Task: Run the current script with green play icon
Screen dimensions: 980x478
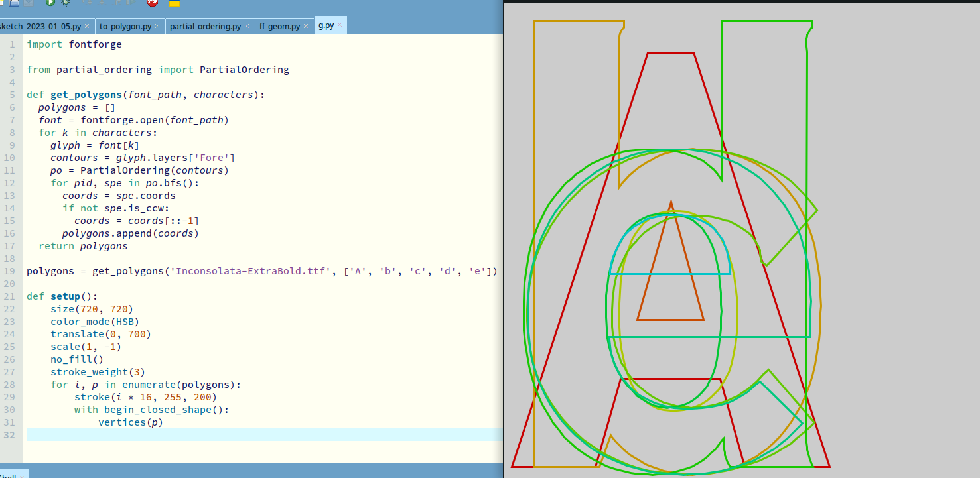Action: pos(50,3)
